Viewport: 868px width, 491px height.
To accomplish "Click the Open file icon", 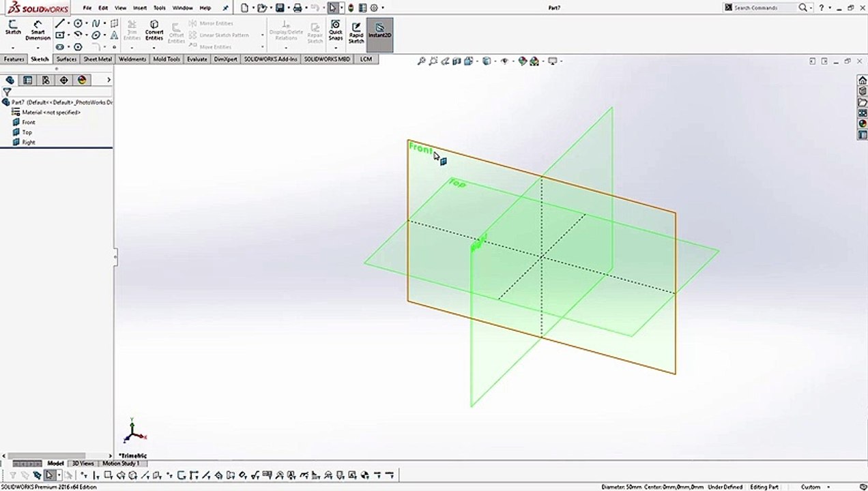I will pos(262,8).
